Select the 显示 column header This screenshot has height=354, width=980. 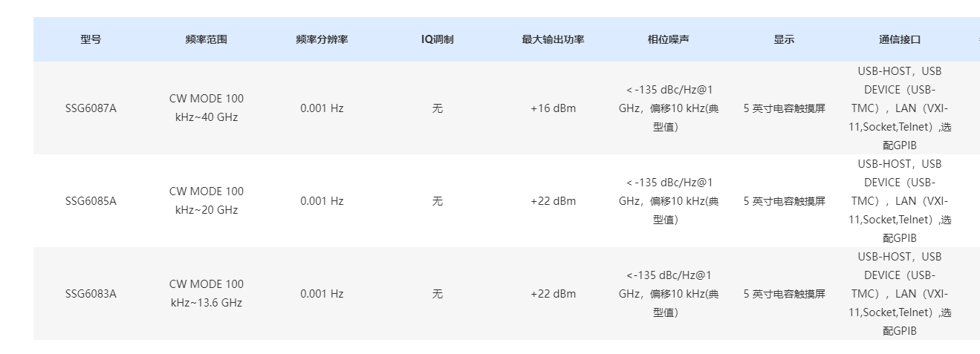click(784, 39)
